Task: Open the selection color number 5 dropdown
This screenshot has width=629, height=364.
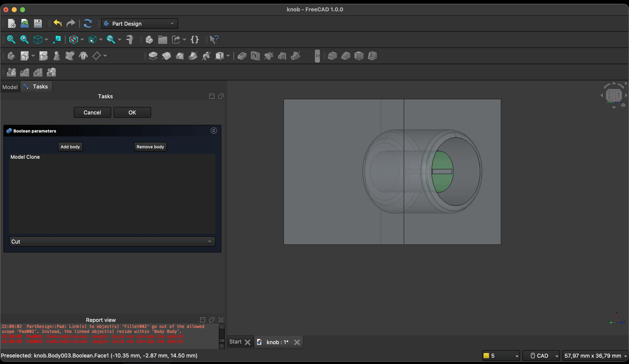Action: coord(501,356)
